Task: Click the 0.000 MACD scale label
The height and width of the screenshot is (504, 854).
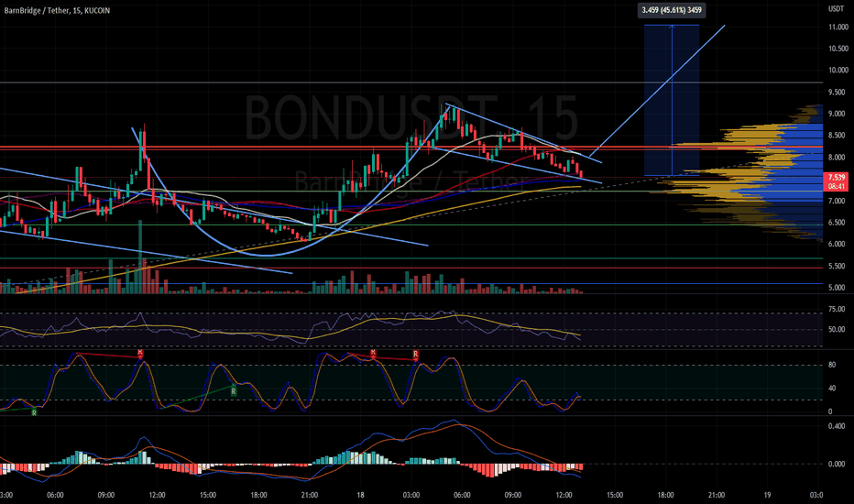Action: pyautogui.click(x=838, y=465)
